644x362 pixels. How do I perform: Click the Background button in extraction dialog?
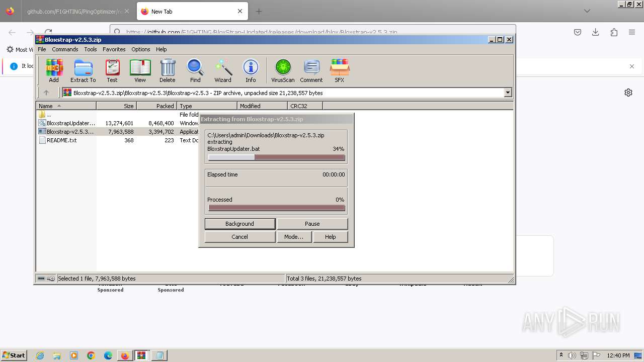pyautogui.click(x=240, y=224)
